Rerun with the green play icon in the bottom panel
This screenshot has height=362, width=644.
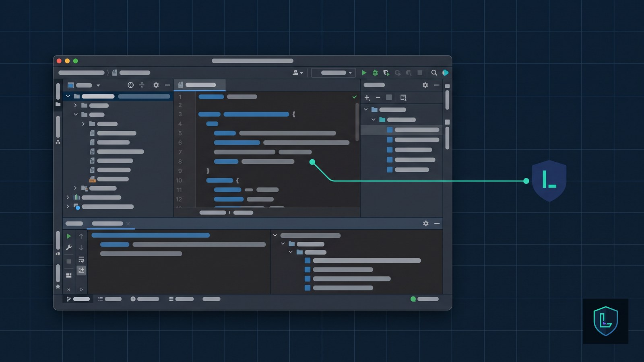69,236
